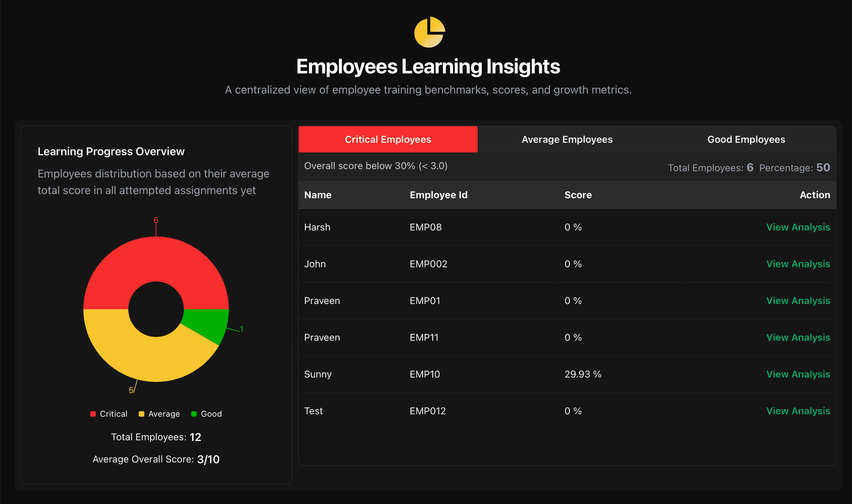Switch to the Critical Employees tab
Image resolution: width=852 pixels, height=504 pixels.
[388, 139]
